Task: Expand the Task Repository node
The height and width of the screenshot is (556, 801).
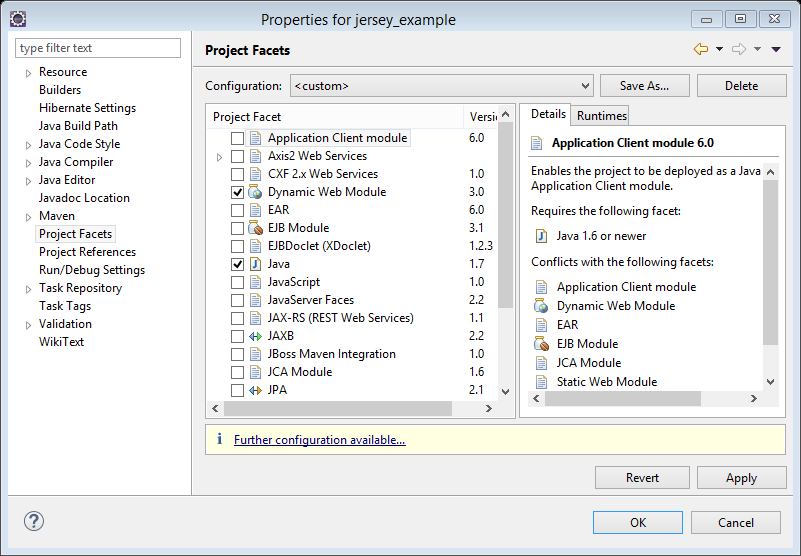Action: [x=29, y=289]
